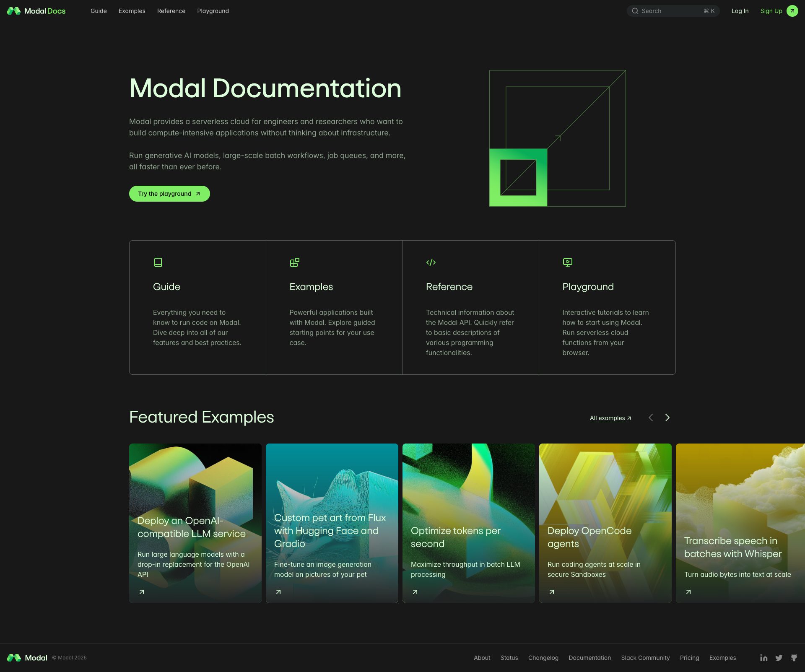
Task: Click the Modal logo in the footer
Action: tap(27, 658)
